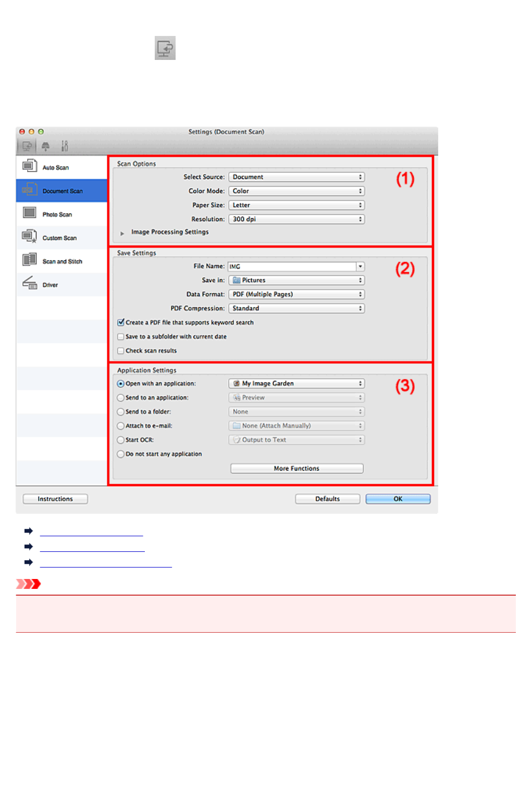Open the Color Mode dropdown
532x789 pixels.
coord(296,191)
